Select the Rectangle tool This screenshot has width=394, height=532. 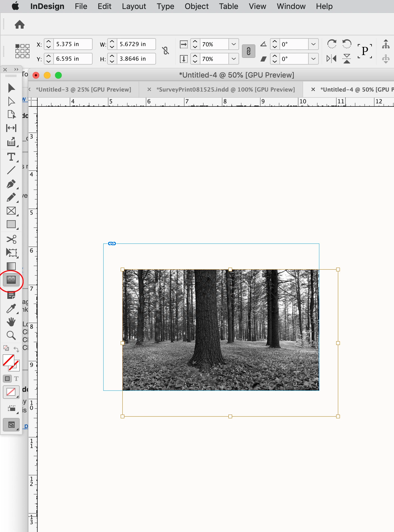pyautogui.click(x=11, y=224)
